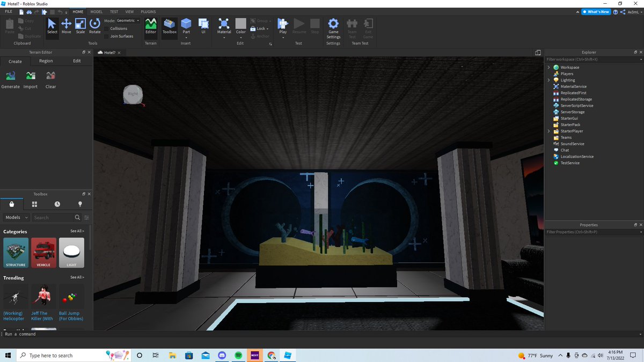Open the Toolbox Creations lightbulb tab
This screenshot has width=644, height=362.
point(80,204)
